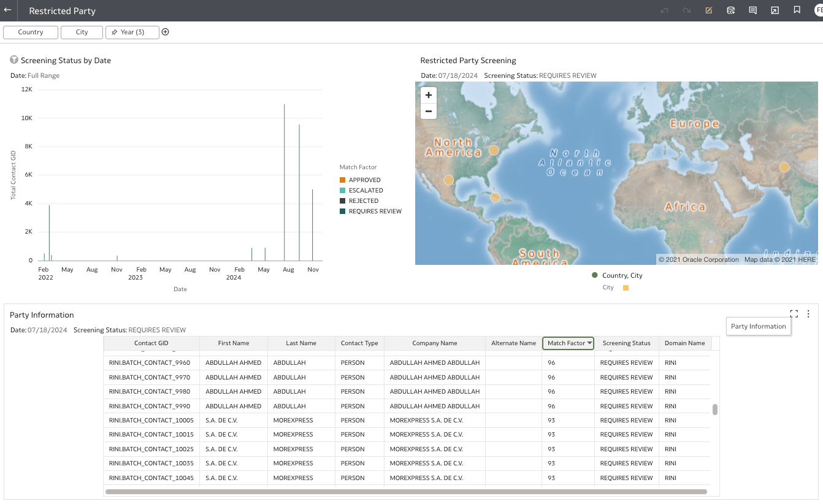Click the Domain Name column header
Viewport: 823px width, 504px height.
685,343
